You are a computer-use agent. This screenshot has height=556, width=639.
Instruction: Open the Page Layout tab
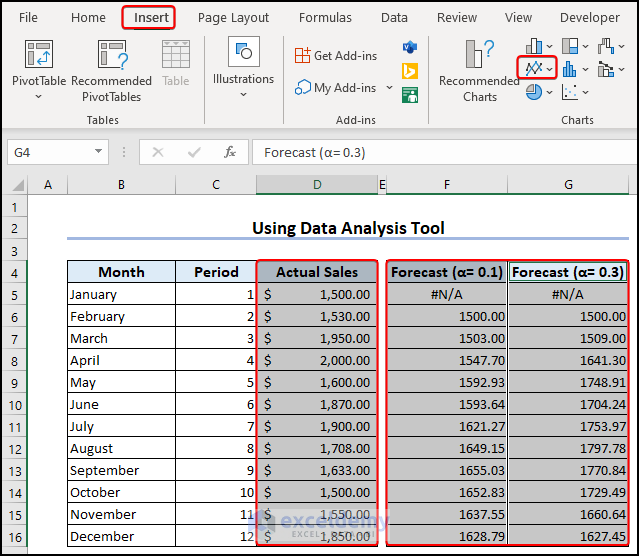[233, 18]
